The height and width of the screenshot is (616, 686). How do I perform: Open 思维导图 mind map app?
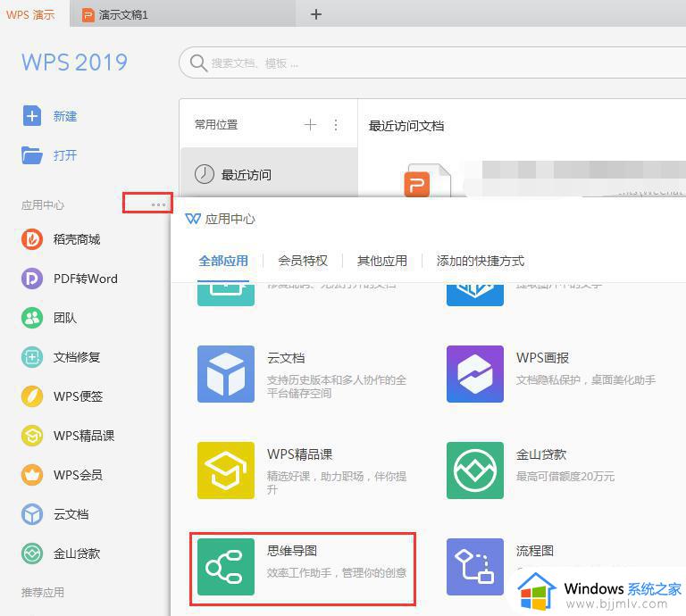302,567
